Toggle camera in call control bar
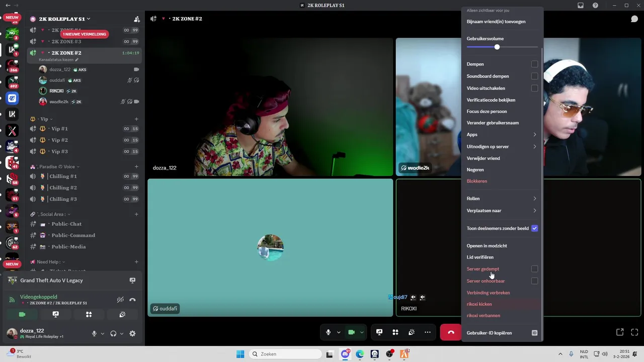Screen dimensions: 644x362 click(x=352, y=332)
